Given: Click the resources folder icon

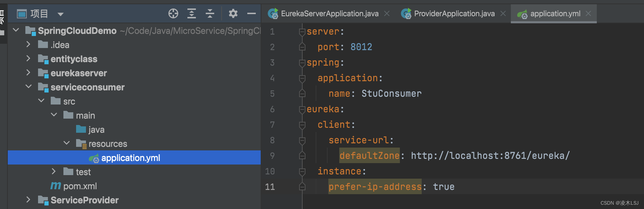Looking at the screenshot, I should pyautogui.click(x=81, y=144).
